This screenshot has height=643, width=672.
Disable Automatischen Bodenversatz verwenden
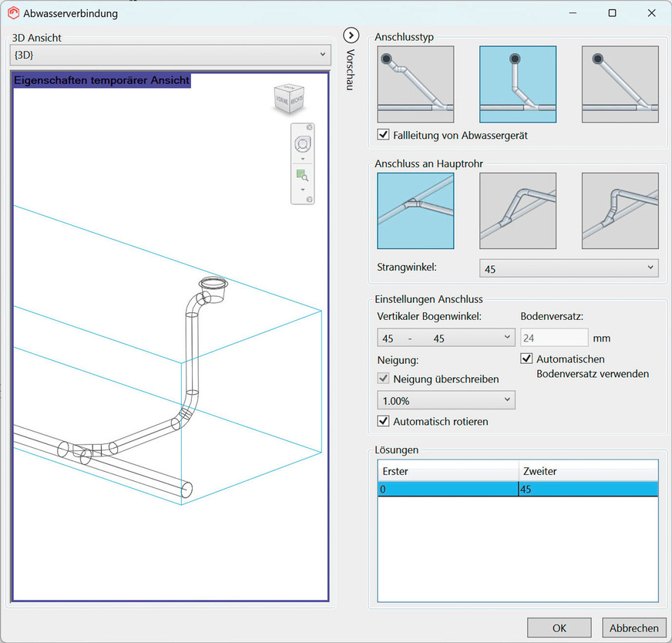coord(527,359)
